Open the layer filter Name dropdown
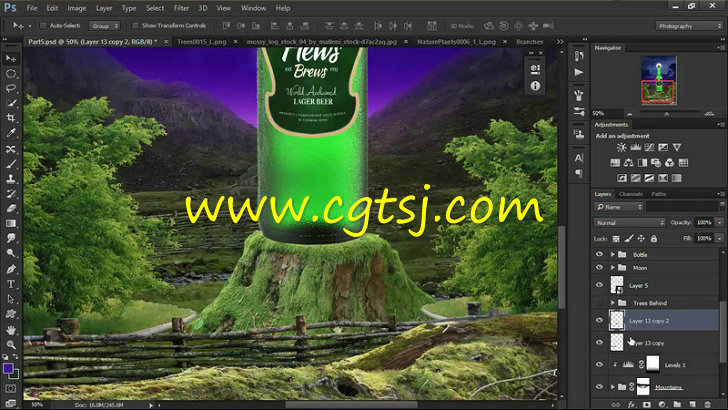Viewport: 728px width, 410px height. click(x=618, y=207)
